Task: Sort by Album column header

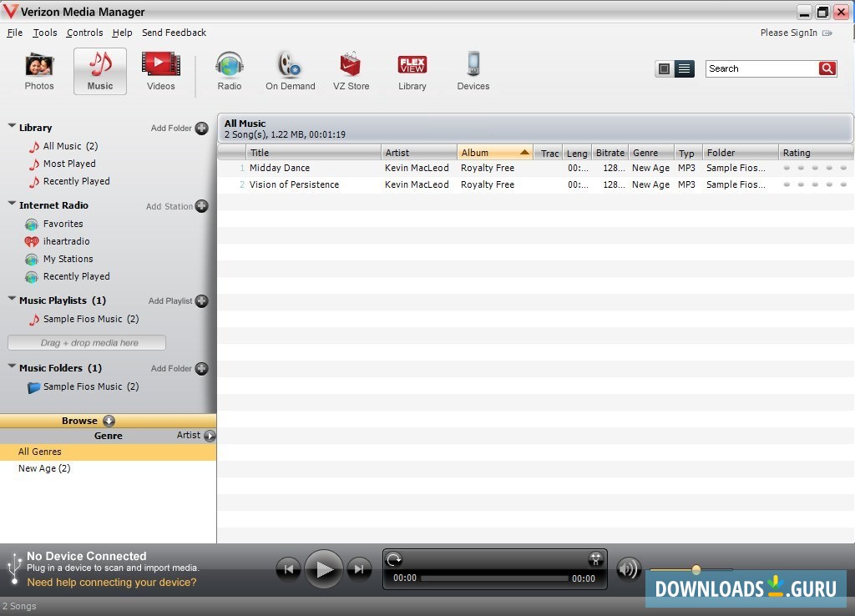Action: [x=495, y=153]
